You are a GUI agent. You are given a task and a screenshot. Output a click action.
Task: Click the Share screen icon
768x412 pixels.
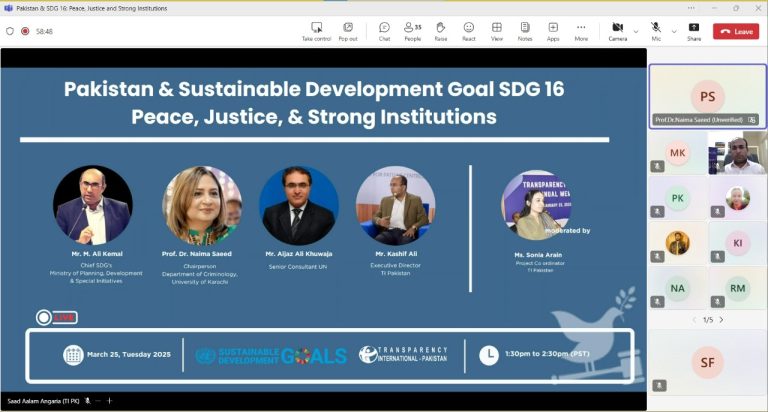694,30
